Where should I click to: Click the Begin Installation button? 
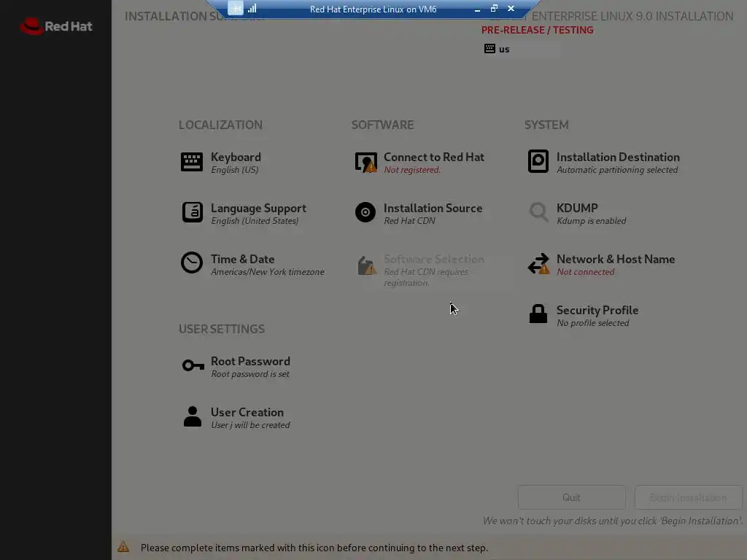[688, 497]
